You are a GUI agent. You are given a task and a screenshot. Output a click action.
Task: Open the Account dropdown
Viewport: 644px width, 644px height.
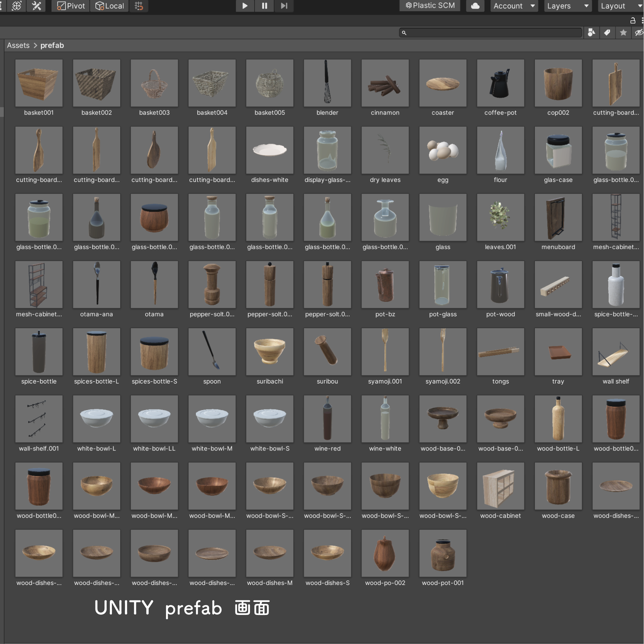tap(514, 6)
